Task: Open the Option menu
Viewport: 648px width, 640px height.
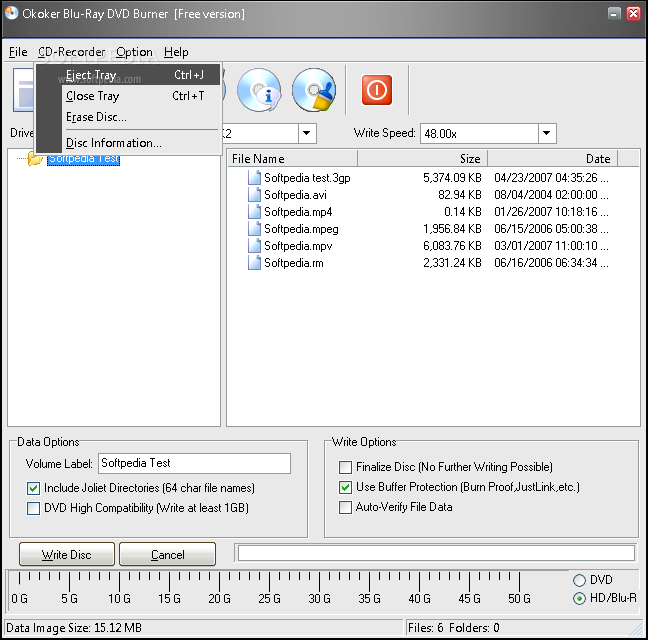Action: (x=134, y=52)
